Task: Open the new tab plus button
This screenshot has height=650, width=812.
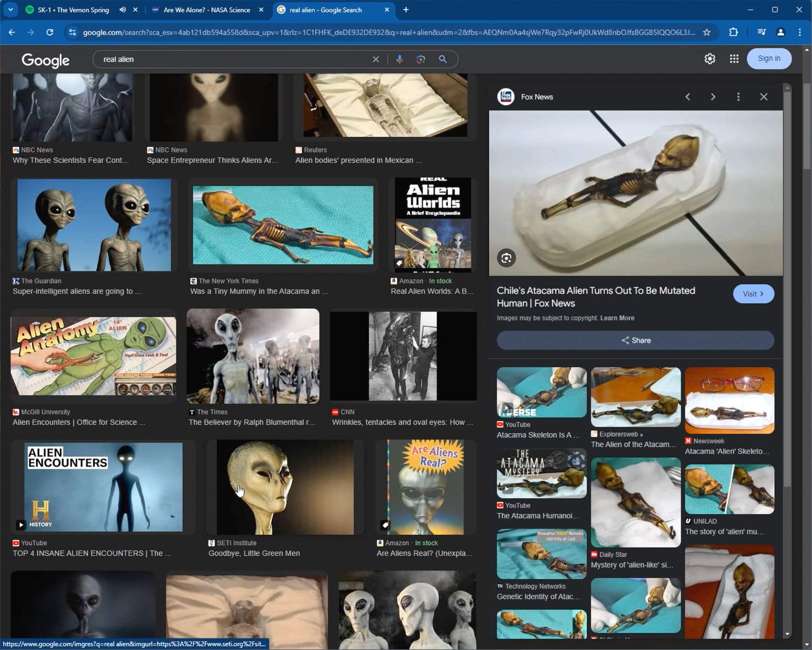Action: point(406,10)
